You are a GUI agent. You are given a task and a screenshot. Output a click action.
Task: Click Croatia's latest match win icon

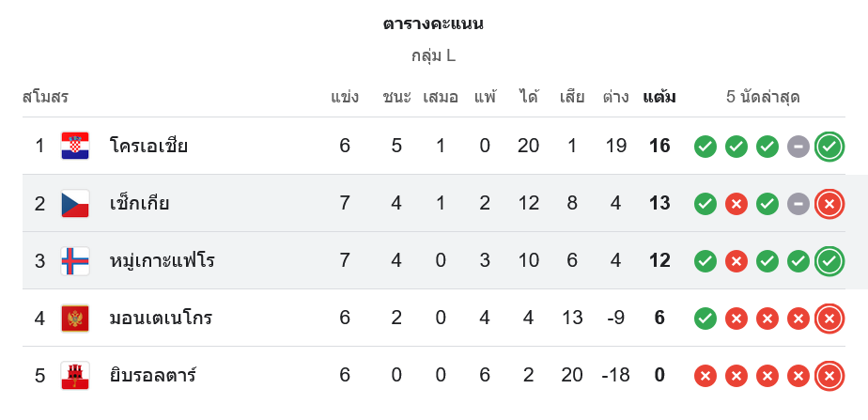click(829, 147)
